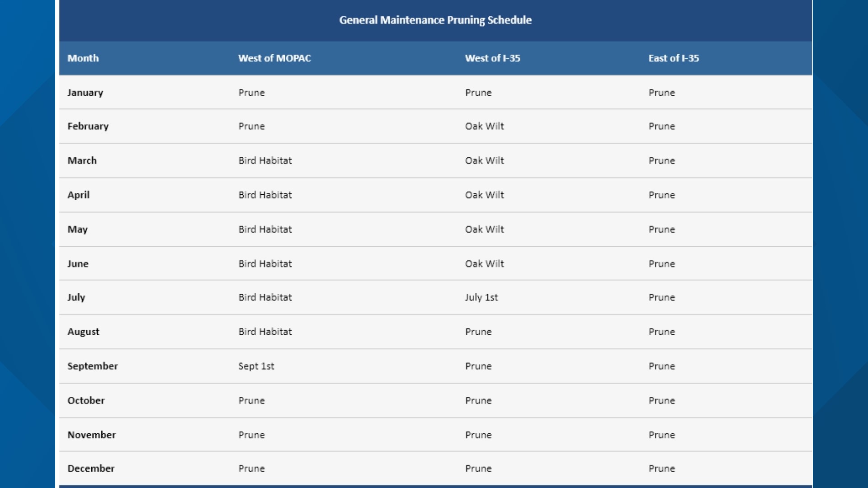Click the September row label
This screenshot has height=488, width=868.
[x=93, y=366]
